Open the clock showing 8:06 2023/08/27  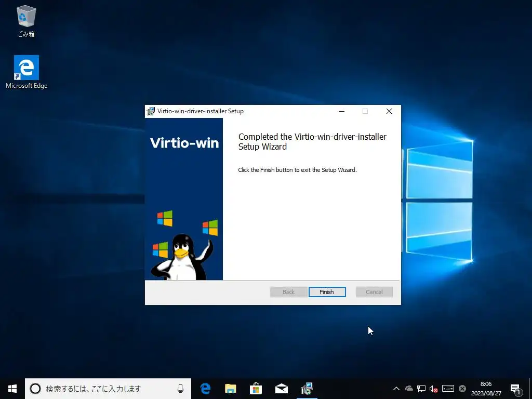tap(486, 389)
